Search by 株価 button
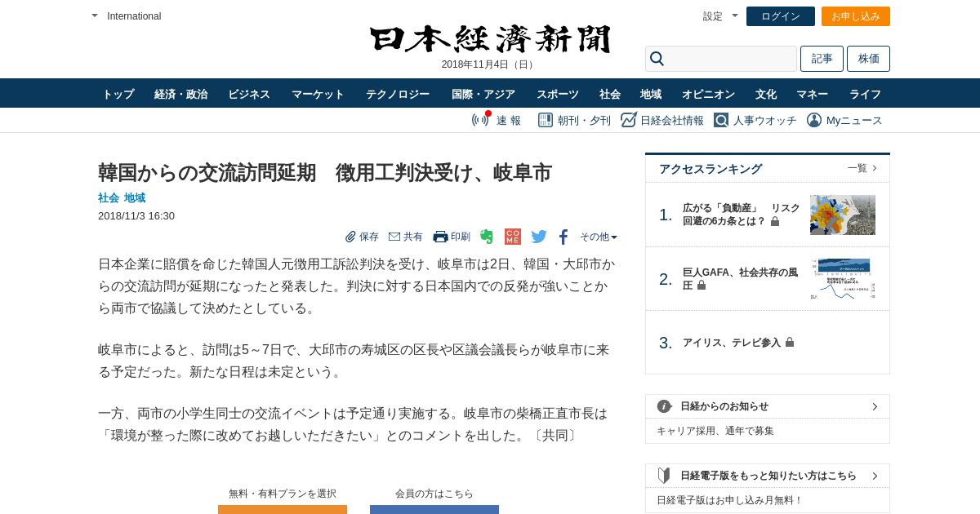Image resolution: width=980 pixels, height=514 pixels. tap(869, 59)
